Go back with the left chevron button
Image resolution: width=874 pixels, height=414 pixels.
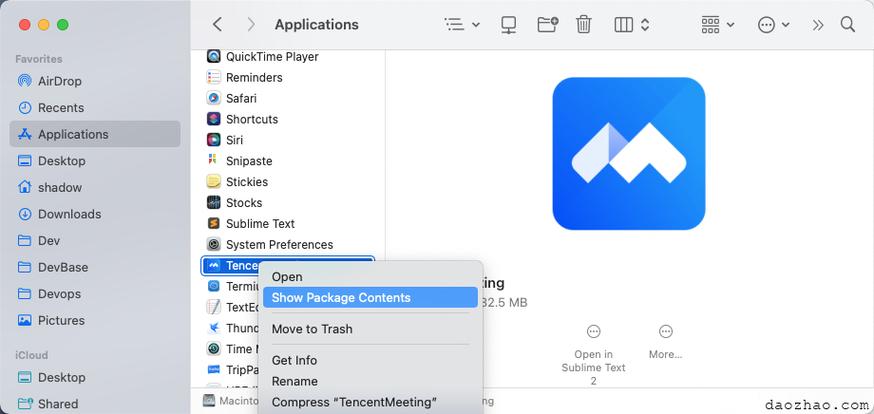click(217, 25)
